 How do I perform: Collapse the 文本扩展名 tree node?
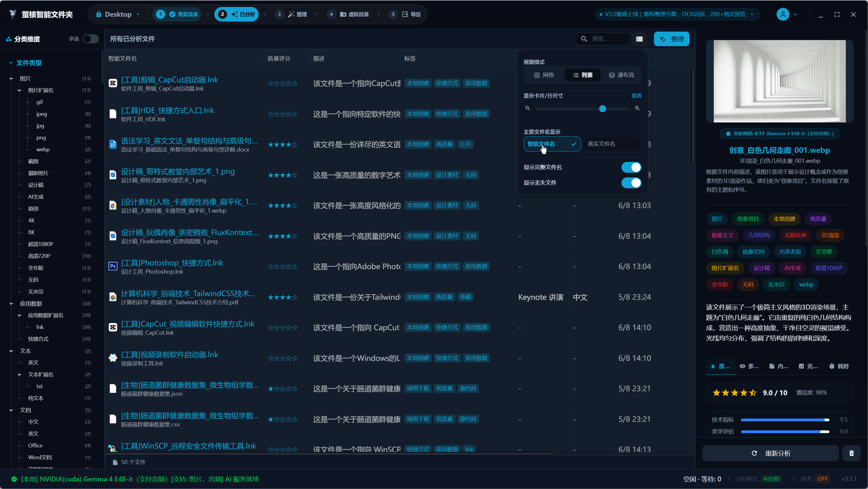pos(19,374)
